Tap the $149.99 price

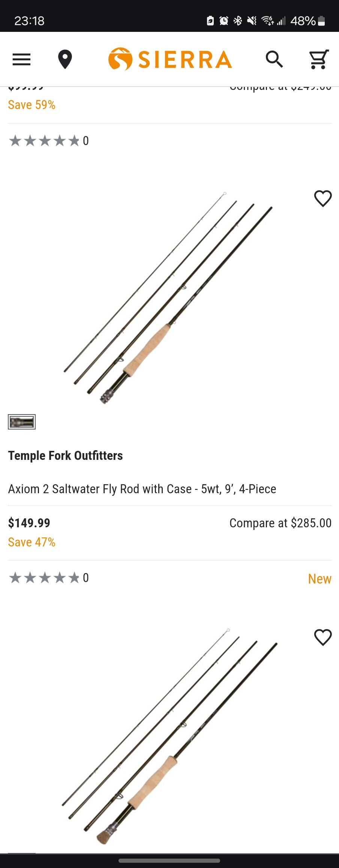pyautogui.click(x=29, y=523)
